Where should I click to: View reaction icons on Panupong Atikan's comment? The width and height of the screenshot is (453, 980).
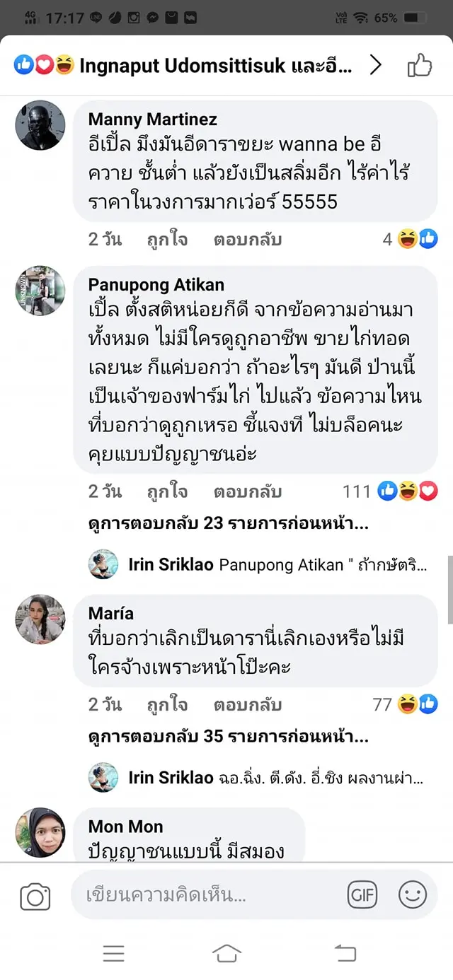click(x=408, y=491)
